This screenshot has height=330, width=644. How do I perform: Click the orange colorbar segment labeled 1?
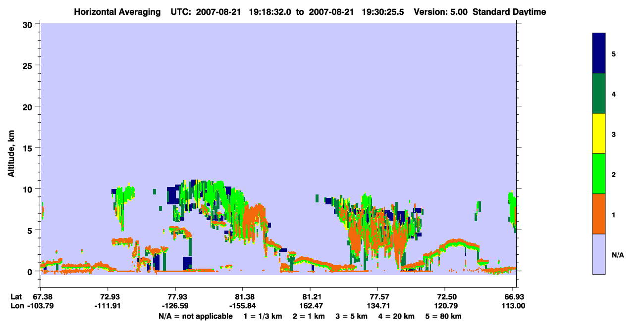[599, 214]
